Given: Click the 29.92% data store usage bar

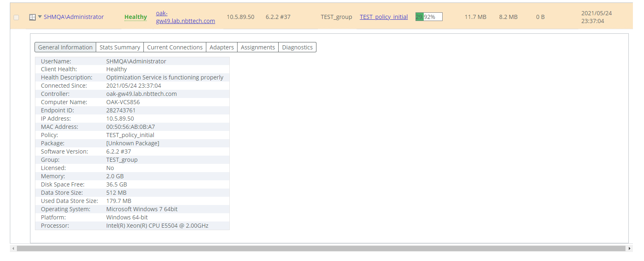Looking at the screenshot, I should [428, 16].
